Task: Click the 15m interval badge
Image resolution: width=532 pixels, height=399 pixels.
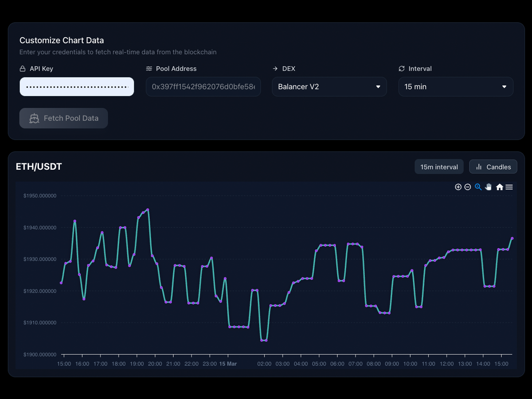Action: (x=439, y=167)
